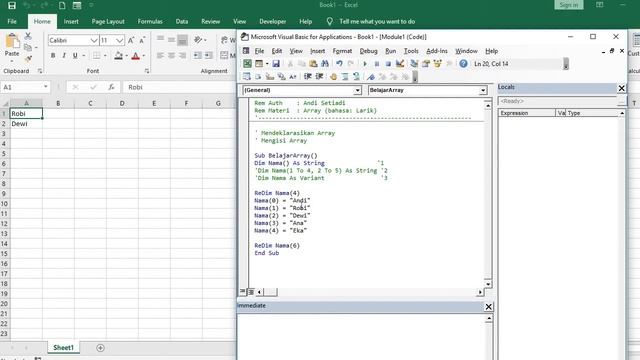This screenshot has width=640, height=360.
Task: Toggle Center alignment in Excel ribbon
Action: click(171, 55)
